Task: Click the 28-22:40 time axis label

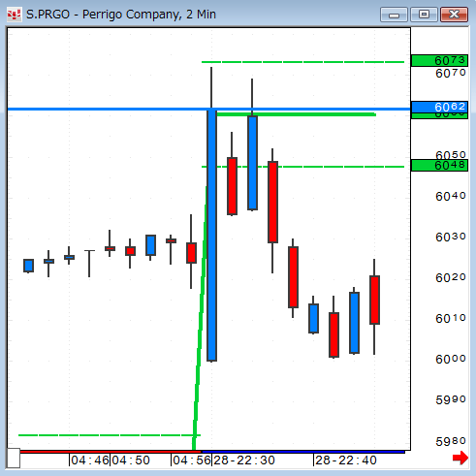Action: [346, 460]
